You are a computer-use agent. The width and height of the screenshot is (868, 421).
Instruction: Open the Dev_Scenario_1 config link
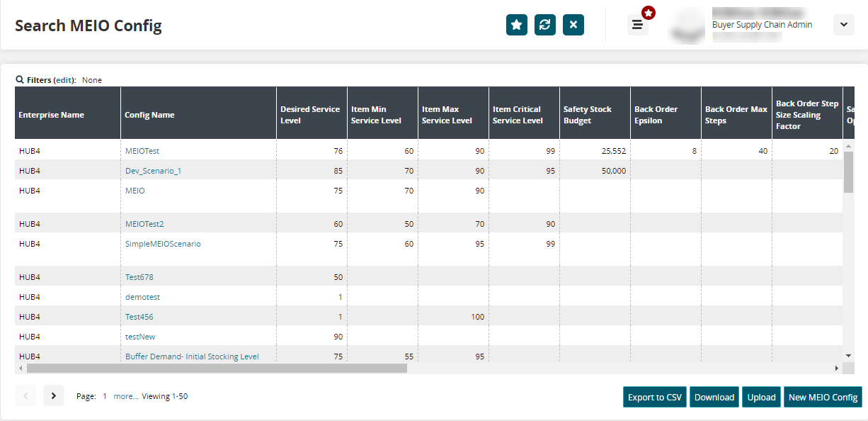coord(153,171)
